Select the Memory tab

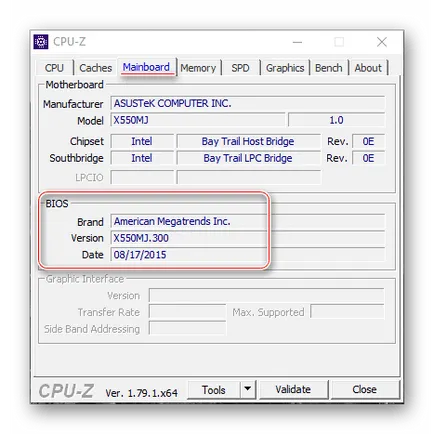[198, 68]
